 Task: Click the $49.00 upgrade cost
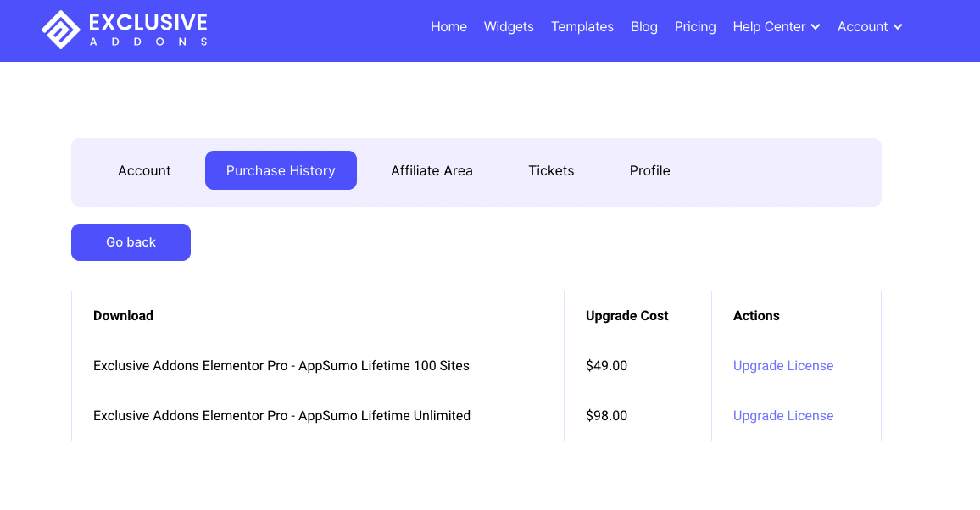[x=606, y=366]
